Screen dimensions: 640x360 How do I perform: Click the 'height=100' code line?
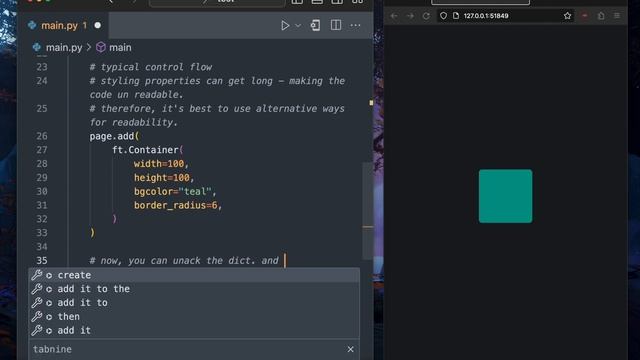164,178
